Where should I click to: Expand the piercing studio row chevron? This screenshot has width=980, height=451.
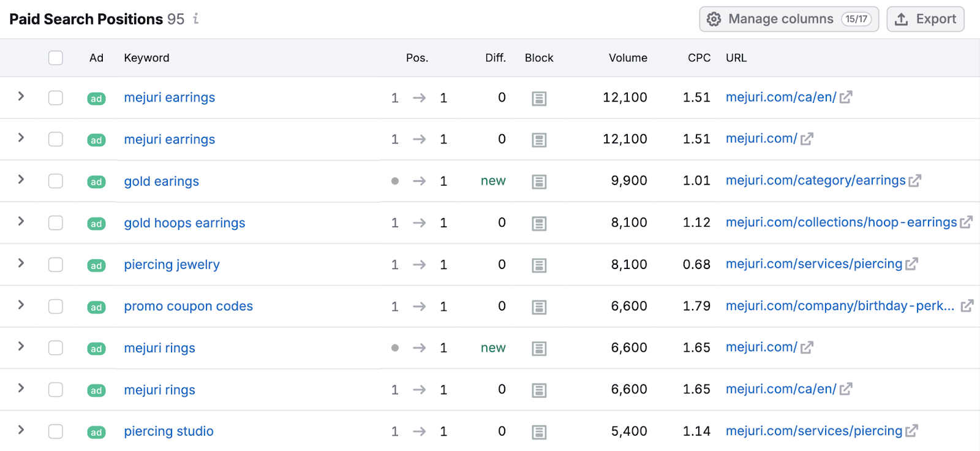click(21, 430)
